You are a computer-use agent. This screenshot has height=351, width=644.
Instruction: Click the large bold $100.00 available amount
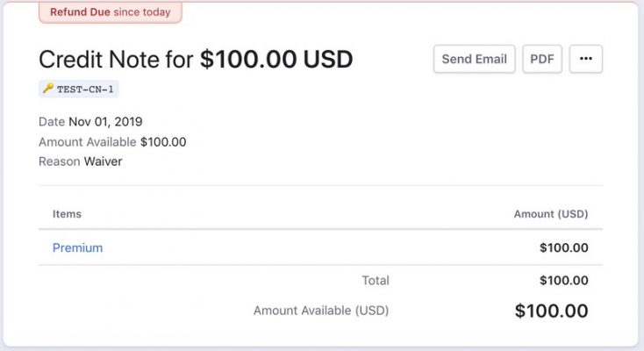pyautogui.click(x=551, y=311)
